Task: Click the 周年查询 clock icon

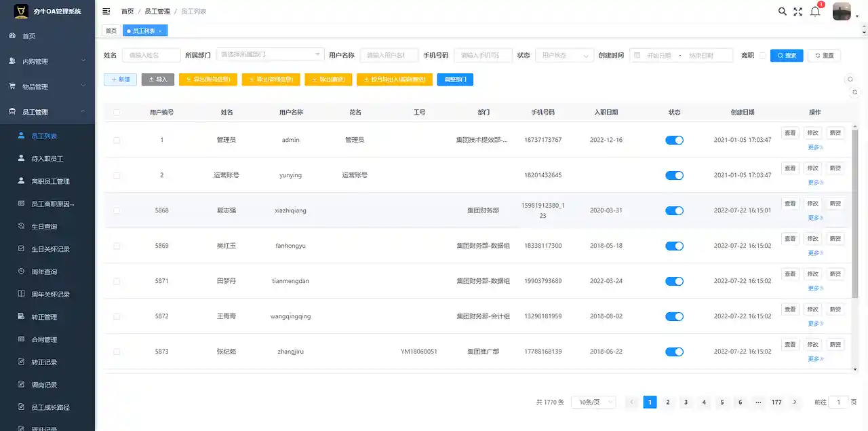Action: 22,271
